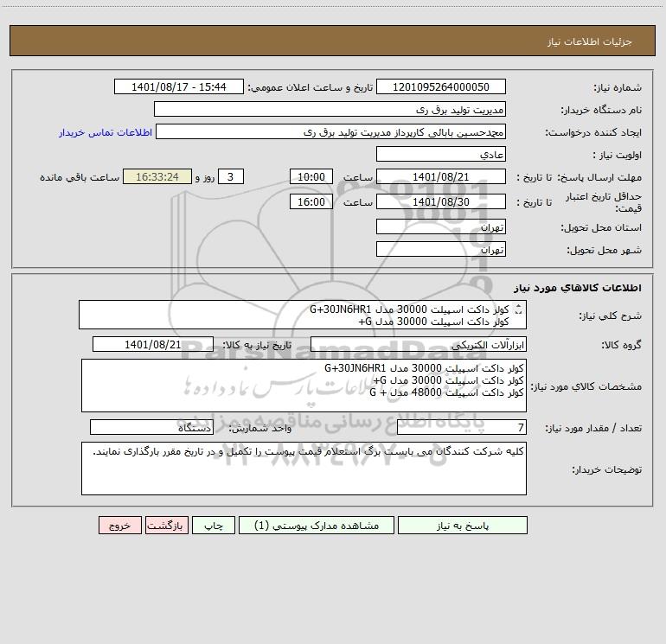The height and width of the screenshot is (644, 666).
Task: Click the بازگشت back button
Action: pyautogui.click(x=166, y=525)
